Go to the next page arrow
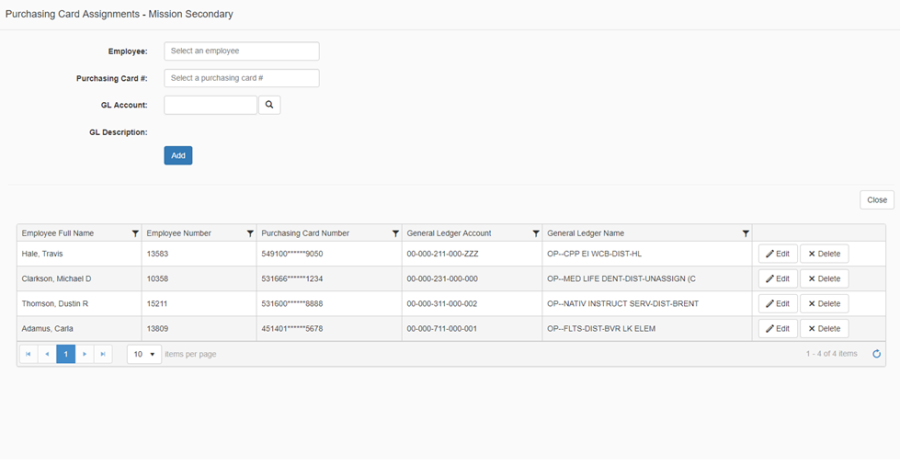Image resolution: width=900 pixels, height=465 pixels. point(84,354)
